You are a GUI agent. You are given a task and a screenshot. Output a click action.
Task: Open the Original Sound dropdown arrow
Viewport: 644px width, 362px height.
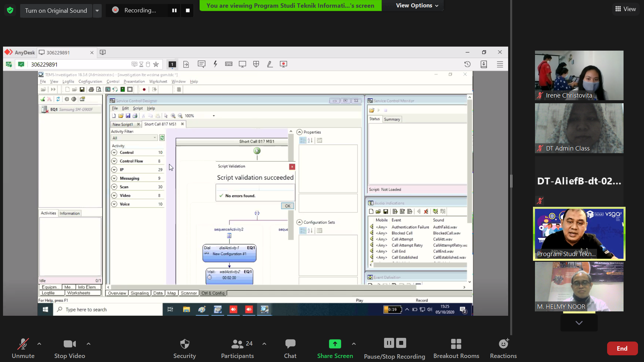97,11
